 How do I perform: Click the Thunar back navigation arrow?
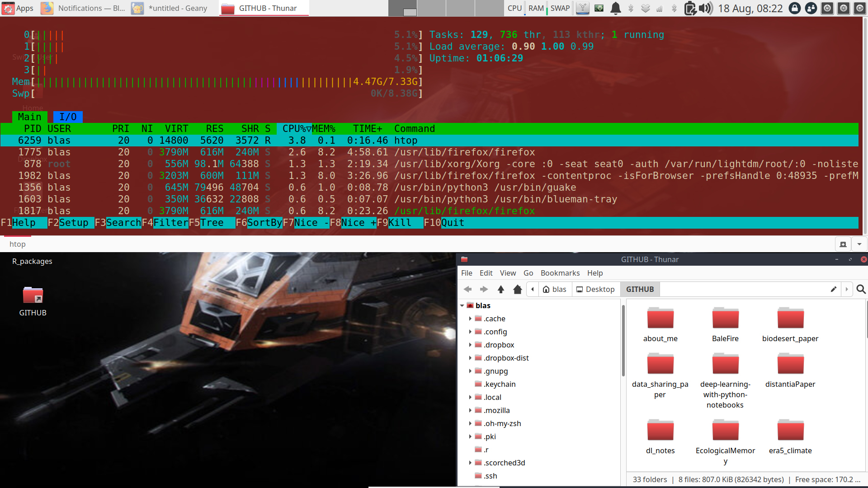click(x=468, y=289)
